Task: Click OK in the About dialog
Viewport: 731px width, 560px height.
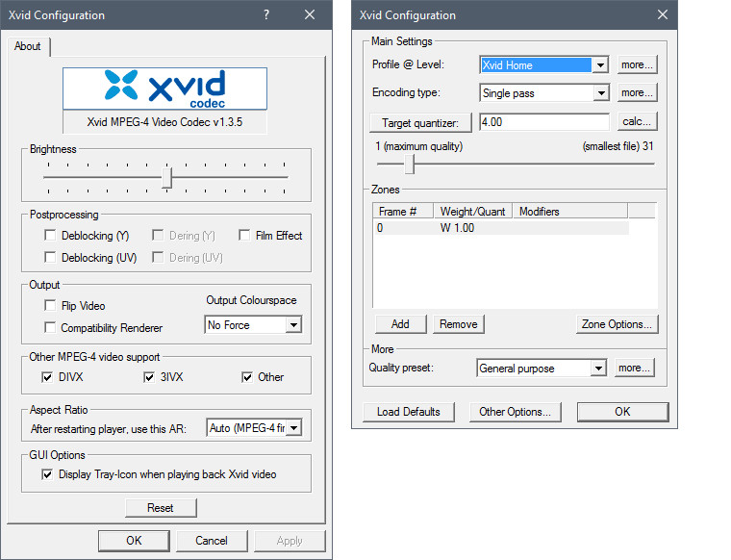Action: click(x=134, y=541)
